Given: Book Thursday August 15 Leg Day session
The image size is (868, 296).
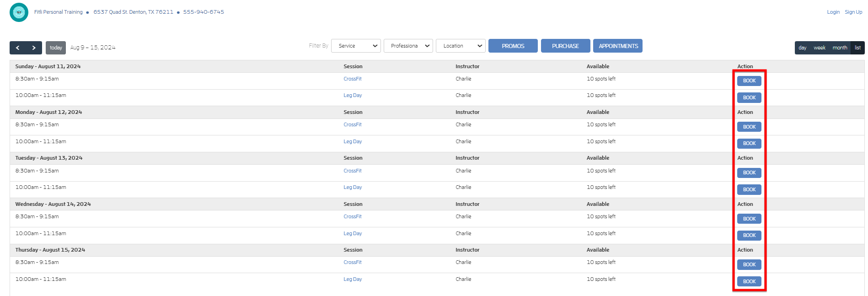Looking at the screenshot, I should coord(749,281).
